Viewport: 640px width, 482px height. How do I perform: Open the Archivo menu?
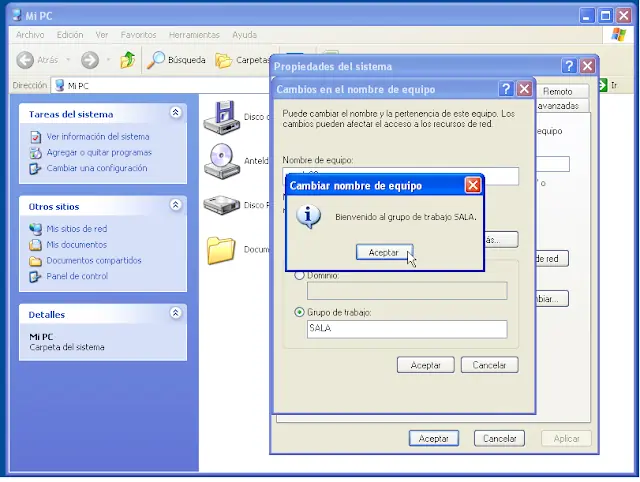point(30,35)
